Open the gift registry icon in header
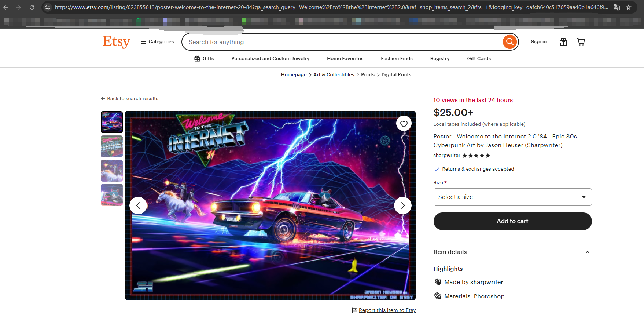The image size is (644, 313). tap(563, 42)
